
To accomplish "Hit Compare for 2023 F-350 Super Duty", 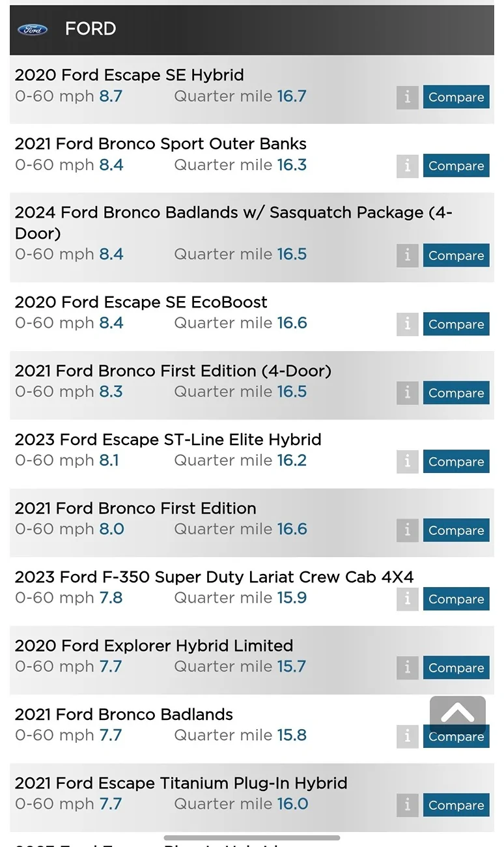I will tap(456, 599).
